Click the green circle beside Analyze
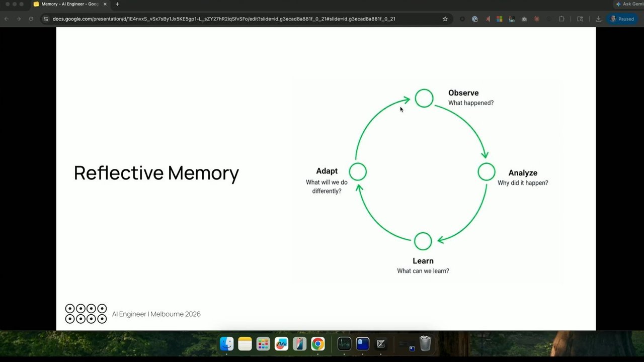 [x=487, y=172]
